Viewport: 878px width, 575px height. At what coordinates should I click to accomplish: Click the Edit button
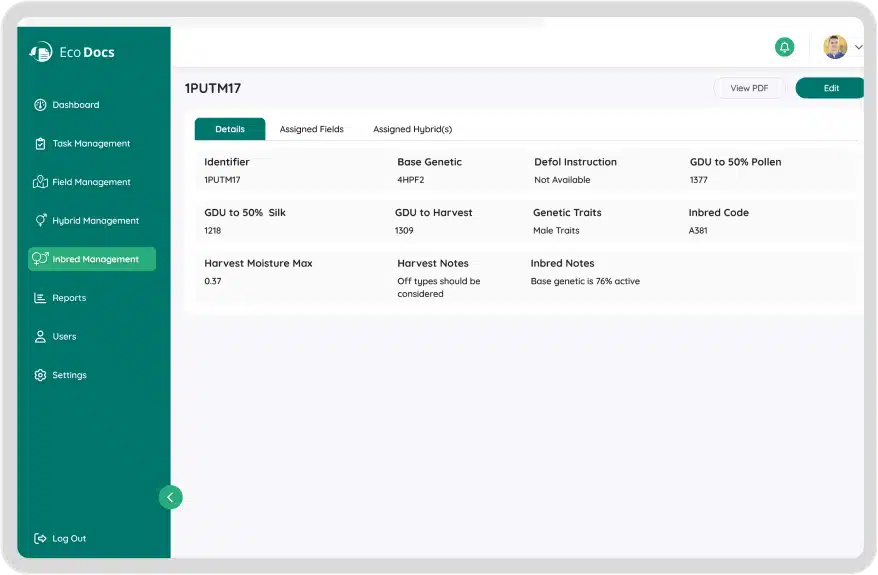pyautogui.click(x=830, y=88)
